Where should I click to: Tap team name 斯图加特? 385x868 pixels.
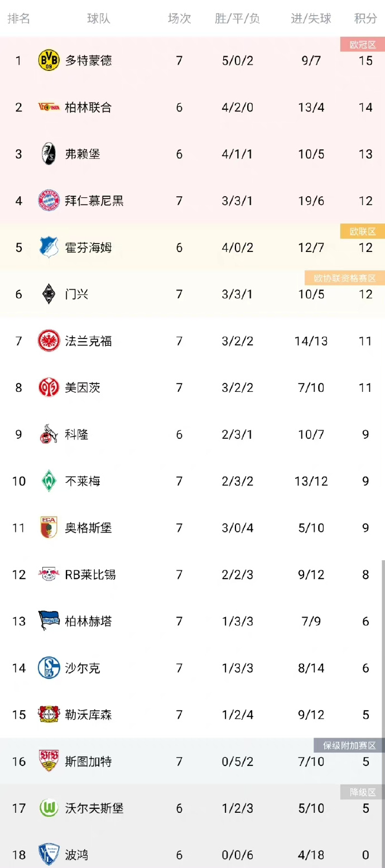click(x=88, y=762)
